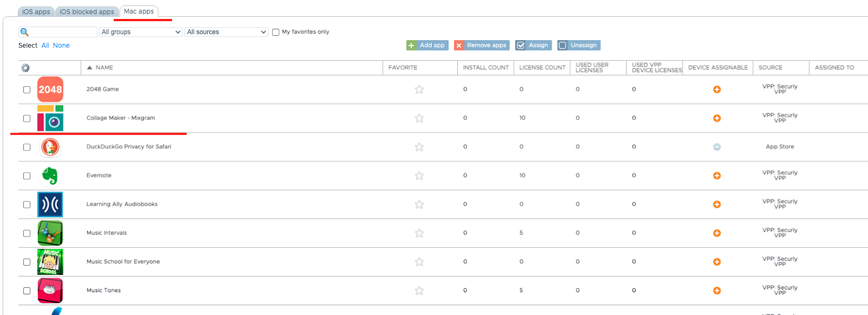Click the Music Tones app icon
The height and width of the screenshot is (315, 868).
pos(50,291)
